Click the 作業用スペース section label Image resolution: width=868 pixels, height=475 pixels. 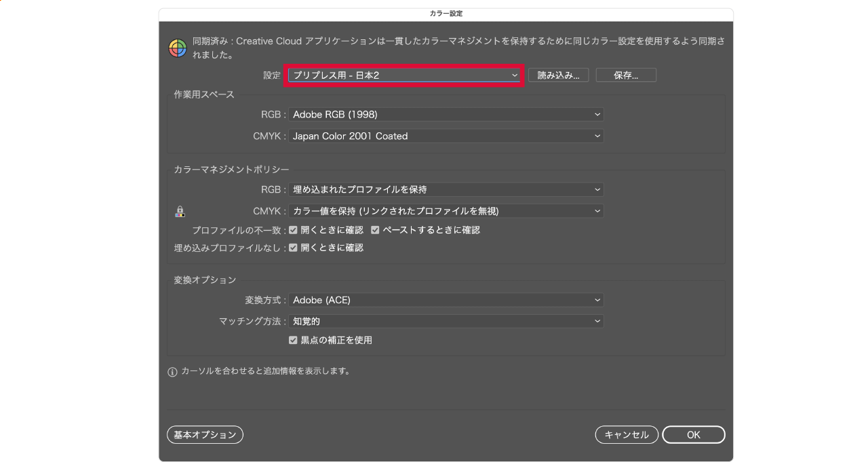coord(204,94)
